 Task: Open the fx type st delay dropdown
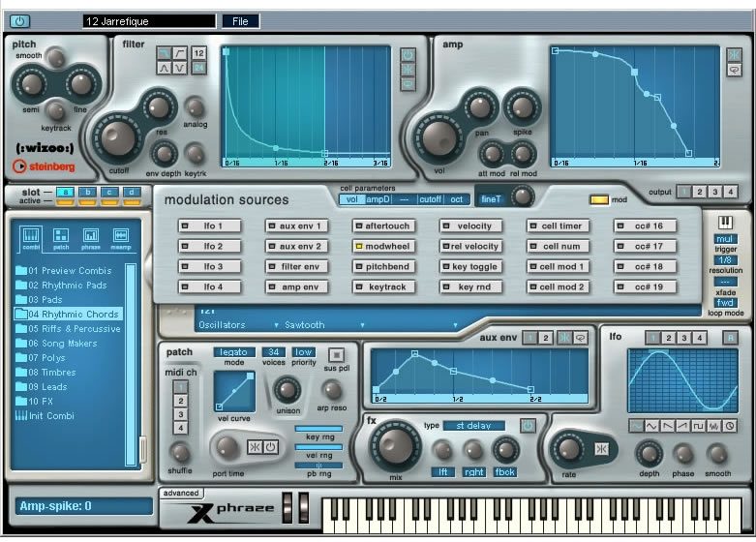point(473,426)
